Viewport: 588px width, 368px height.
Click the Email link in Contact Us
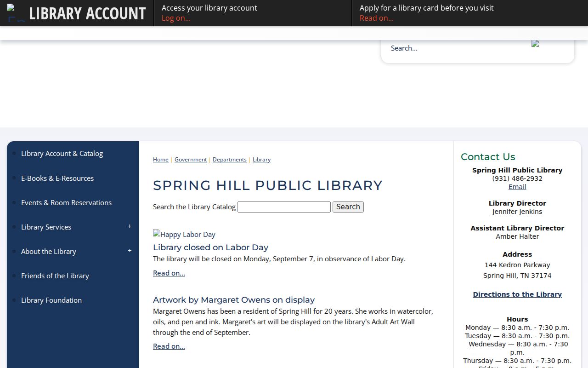click(517, 187)
